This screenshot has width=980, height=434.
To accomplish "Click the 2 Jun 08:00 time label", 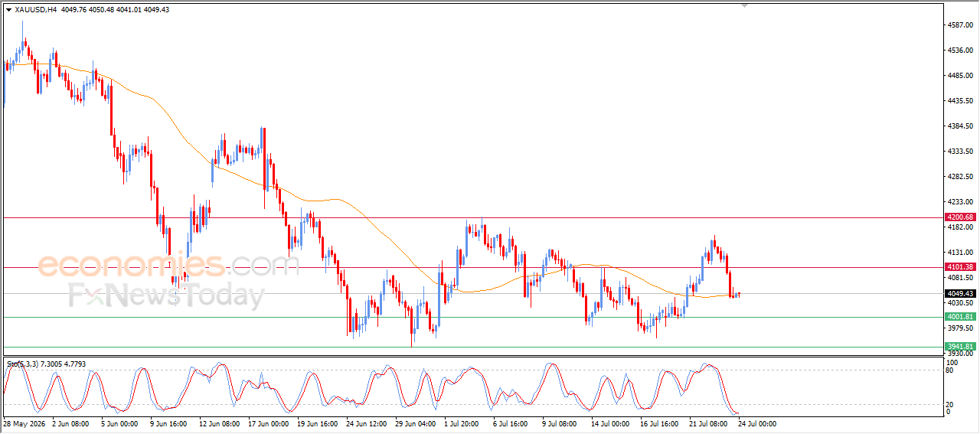I will click(x=70, y=423).
